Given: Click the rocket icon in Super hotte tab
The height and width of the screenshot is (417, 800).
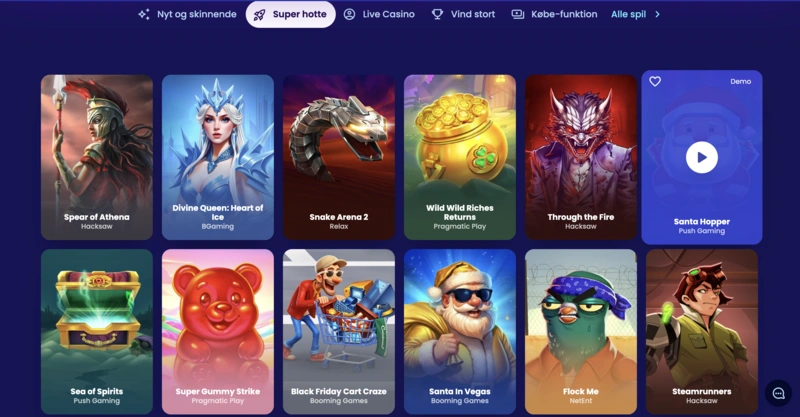Looking at the screenshot, I should pos(260,14).
